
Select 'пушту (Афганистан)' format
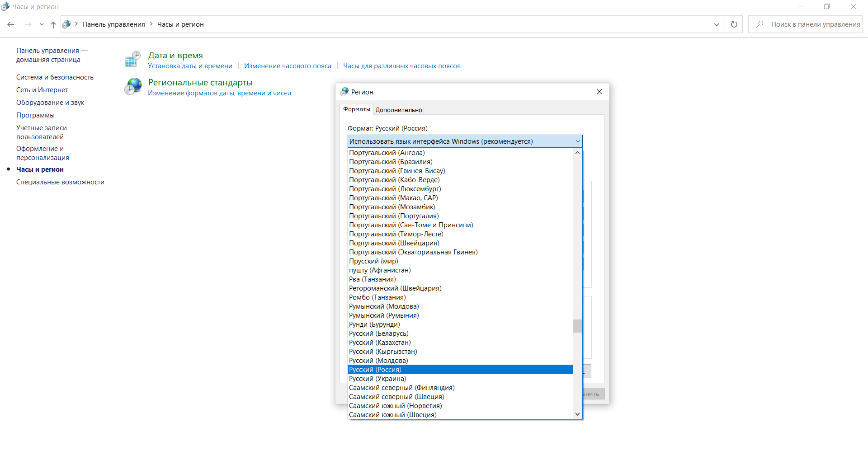[460, 270]
